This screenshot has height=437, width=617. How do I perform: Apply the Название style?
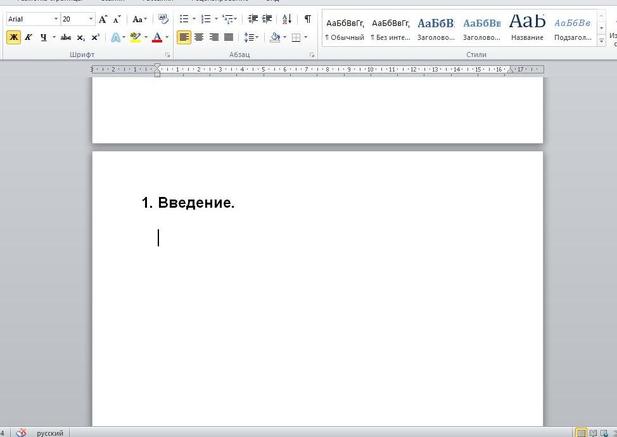pos(527,29)
